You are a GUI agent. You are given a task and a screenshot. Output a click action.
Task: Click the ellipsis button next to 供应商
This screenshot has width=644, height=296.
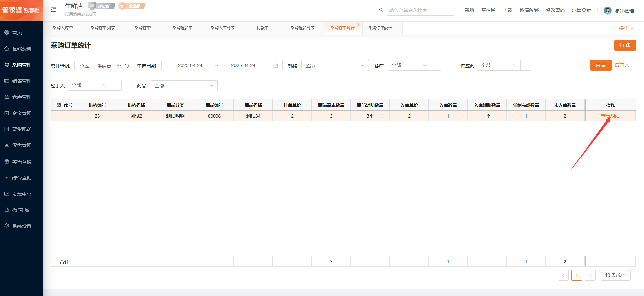(x=526, y=65)
